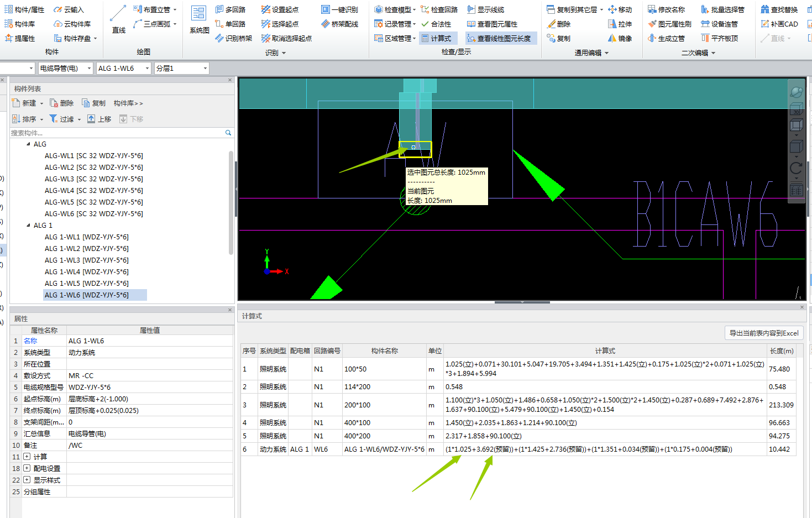Click 补画CAD tool
The width and height of the screenshot is (812, 518).
[779, 24]
